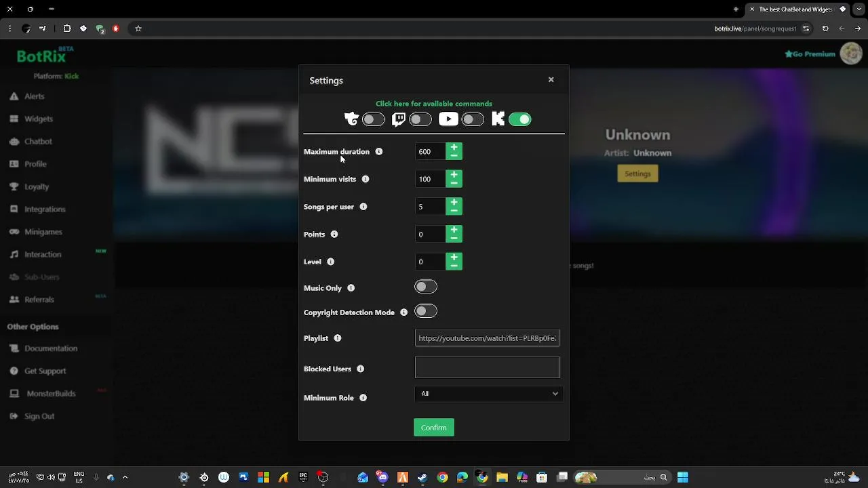This screenshot has width=868, height=488.
Task: Click the Playlist URL field
Action: tap(487, 338)
